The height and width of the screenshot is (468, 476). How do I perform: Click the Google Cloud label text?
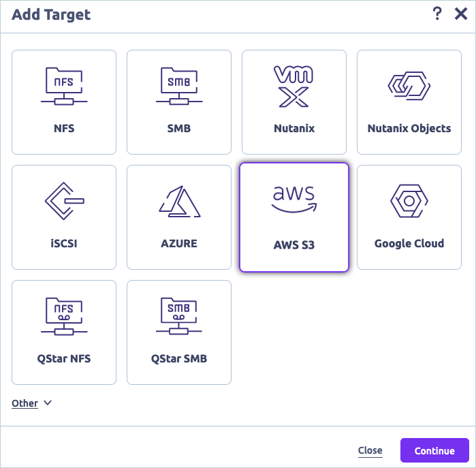pos(409,243)
